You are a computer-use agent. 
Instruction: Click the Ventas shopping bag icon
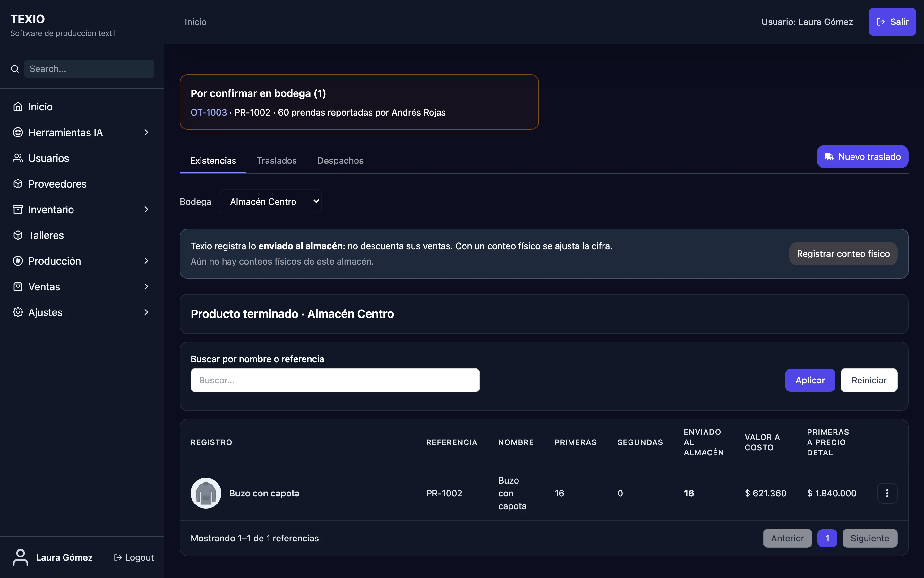[x=18, y=286]
